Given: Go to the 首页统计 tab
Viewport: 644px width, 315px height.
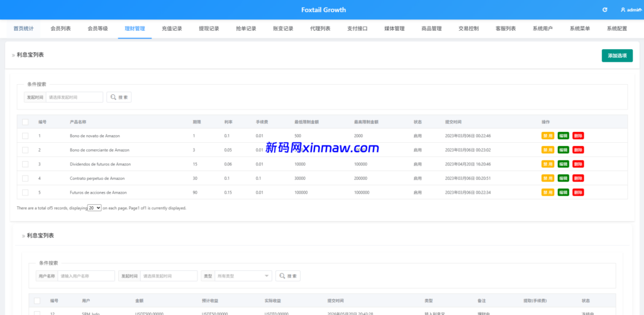Looking at the screenshot, I should pos(23,29).
